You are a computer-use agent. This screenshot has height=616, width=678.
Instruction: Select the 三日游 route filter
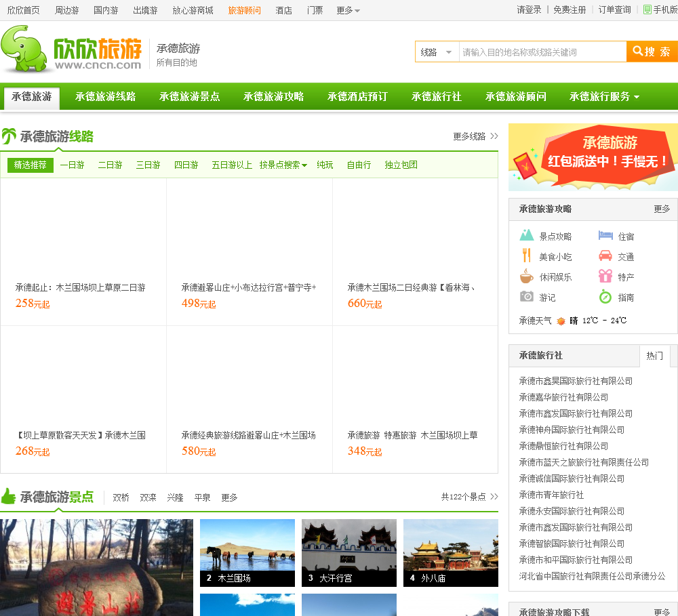(148, 165)
